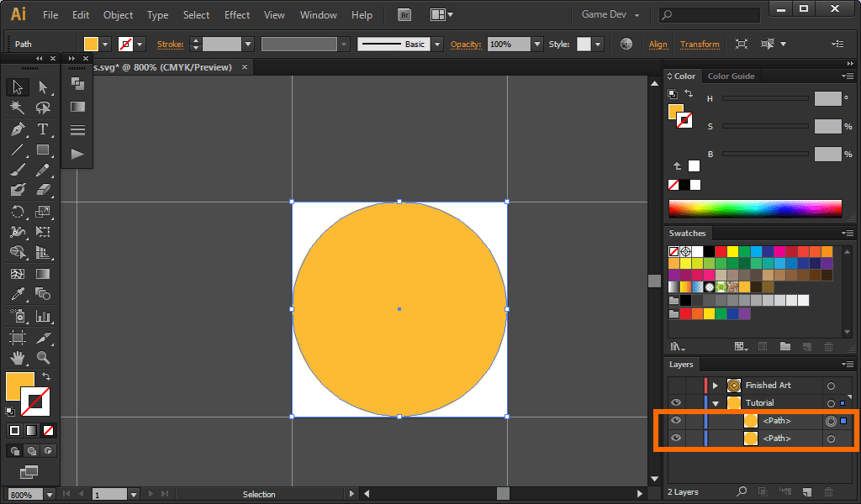
Task: Toggle visibility of the first Path sublayer
Action: coord(675,421)
